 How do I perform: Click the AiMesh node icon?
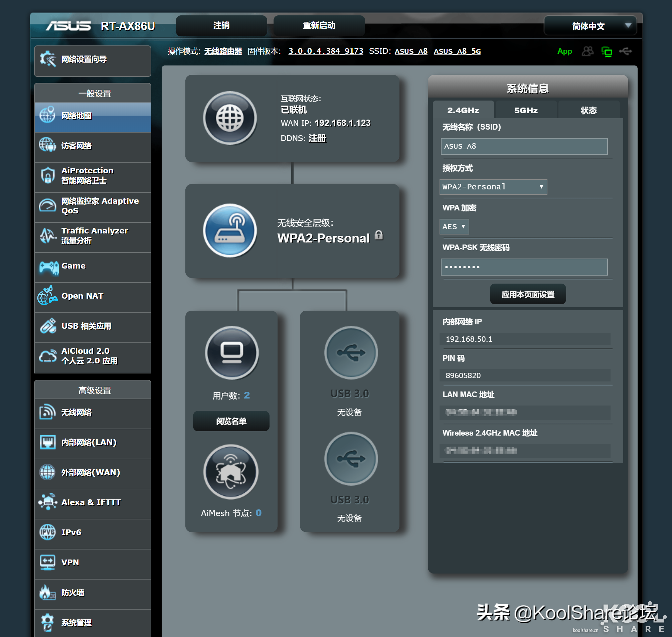point(231,472)
